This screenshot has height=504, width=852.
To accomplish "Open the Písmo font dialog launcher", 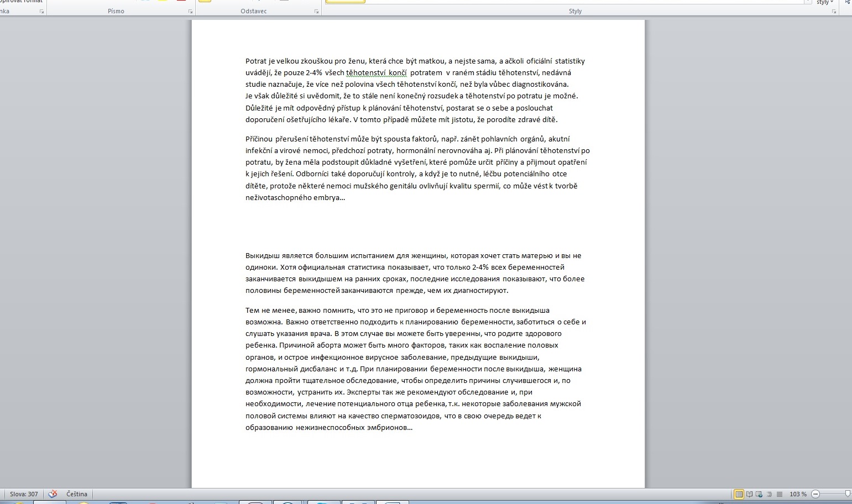I will coord(191,12).
